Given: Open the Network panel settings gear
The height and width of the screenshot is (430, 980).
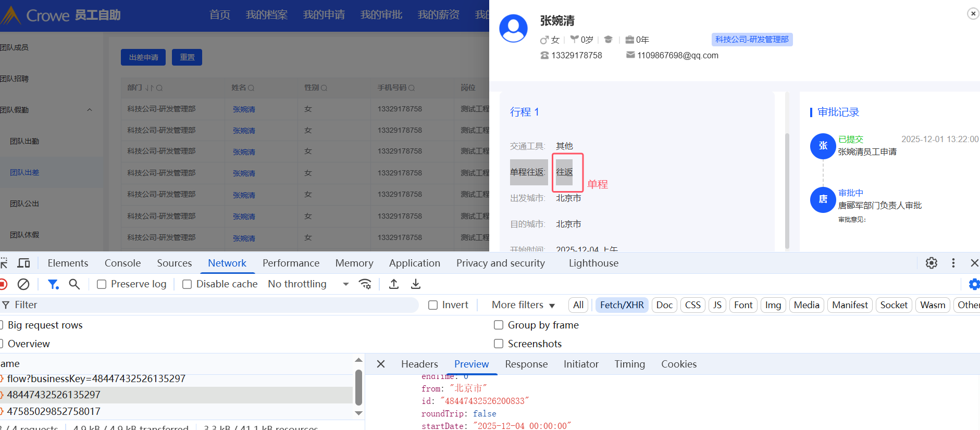Looking at the screenshot, I should (x=974, y=284).
